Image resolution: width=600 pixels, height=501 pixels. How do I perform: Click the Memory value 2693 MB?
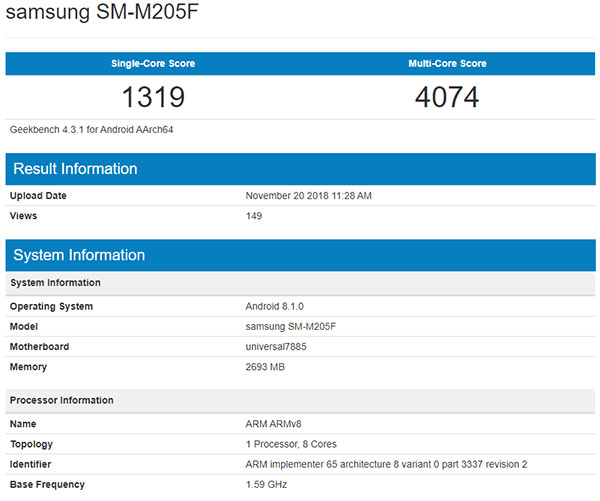click(x=267, y=367)
